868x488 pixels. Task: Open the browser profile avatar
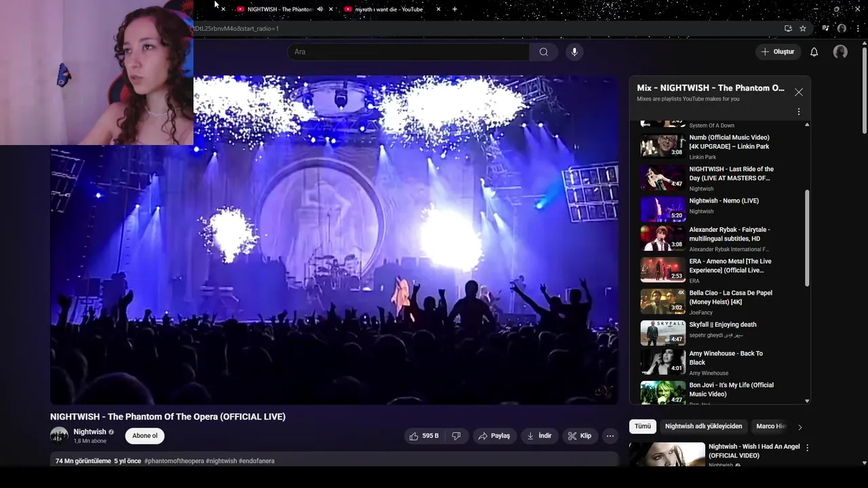[x=842, y=28]
